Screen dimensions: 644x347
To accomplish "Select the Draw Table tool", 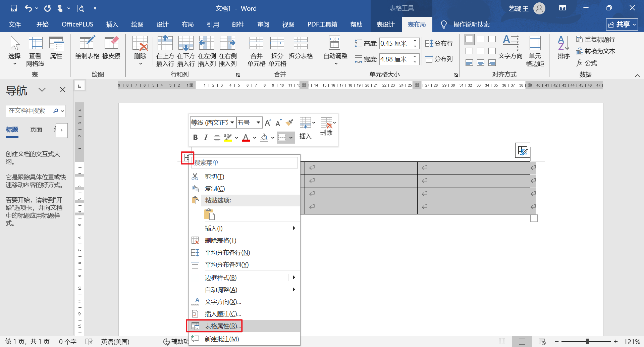I will coord(87,48).
